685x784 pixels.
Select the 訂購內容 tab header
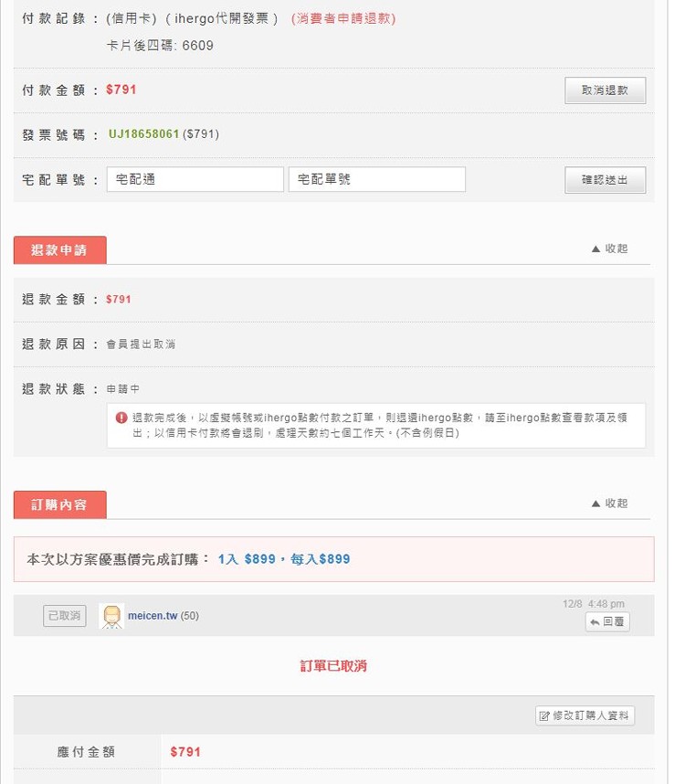60,504
